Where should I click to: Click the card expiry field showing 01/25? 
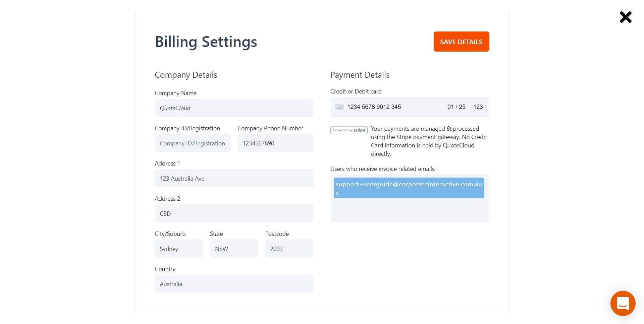click(x=456, y=107)
